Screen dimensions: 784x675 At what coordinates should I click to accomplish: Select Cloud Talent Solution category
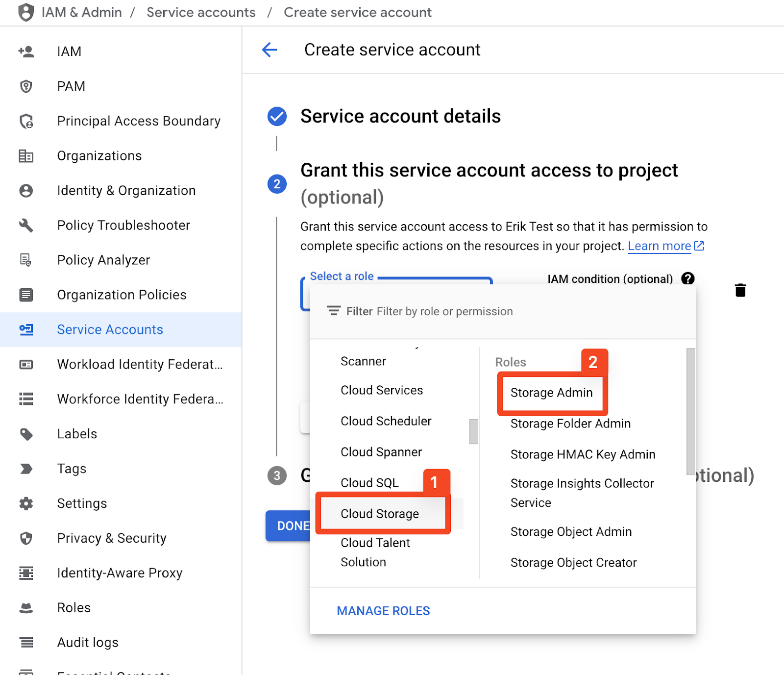[x=375, y=552]
